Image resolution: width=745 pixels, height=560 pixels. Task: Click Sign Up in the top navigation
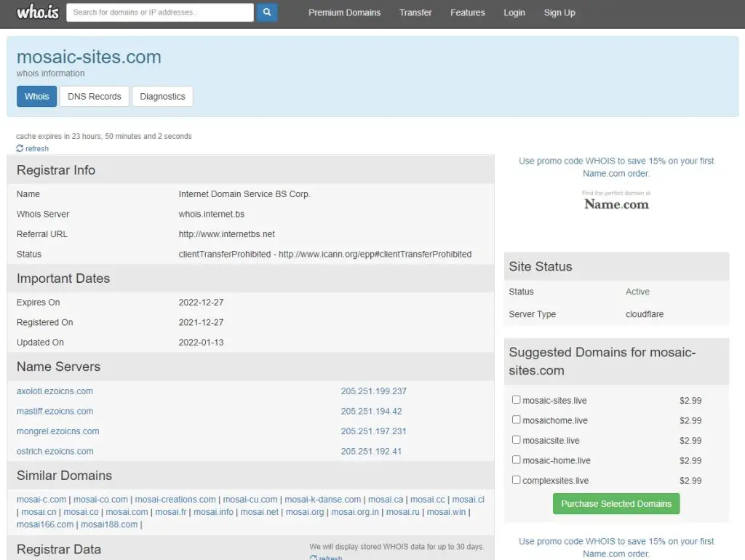559,13
